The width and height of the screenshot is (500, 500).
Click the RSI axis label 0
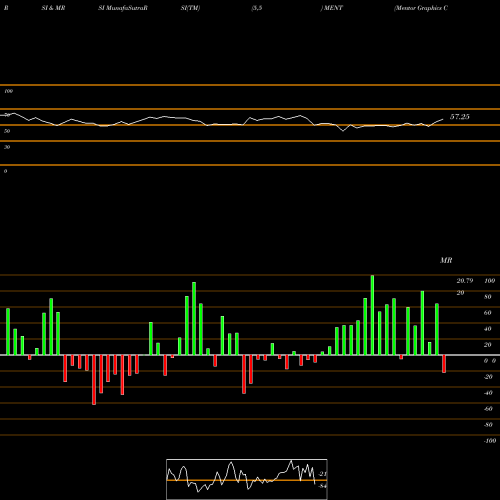pos(5,171)
